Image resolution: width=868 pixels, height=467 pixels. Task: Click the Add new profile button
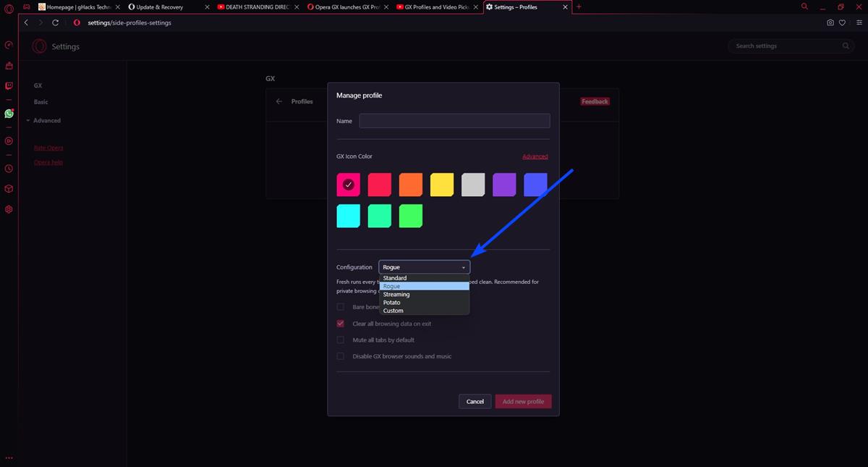click(x=523, y=401)
